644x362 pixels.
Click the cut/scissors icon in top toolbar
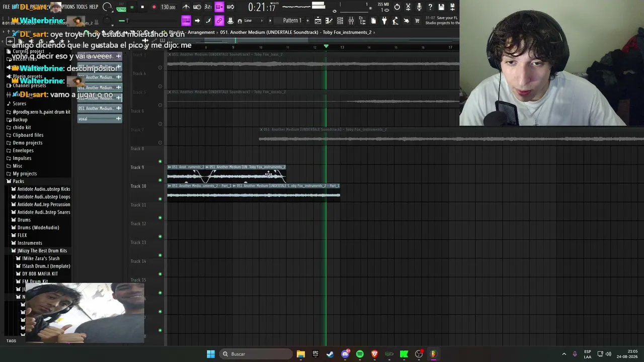[408, 7]
